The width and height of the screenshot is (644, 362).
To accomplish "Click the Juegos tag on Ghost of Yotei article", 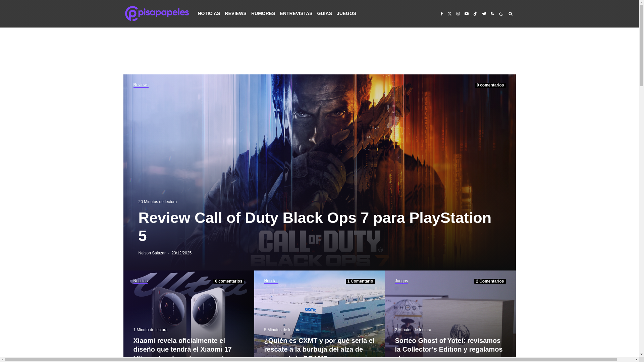I will (401, 281).
